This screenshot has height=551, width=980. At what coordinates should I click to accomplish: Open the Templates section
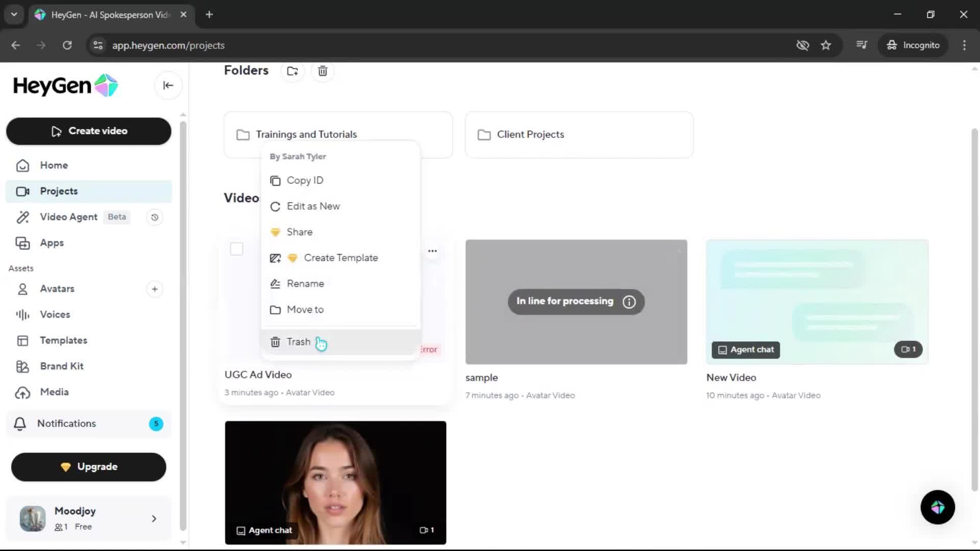(63, 340)
